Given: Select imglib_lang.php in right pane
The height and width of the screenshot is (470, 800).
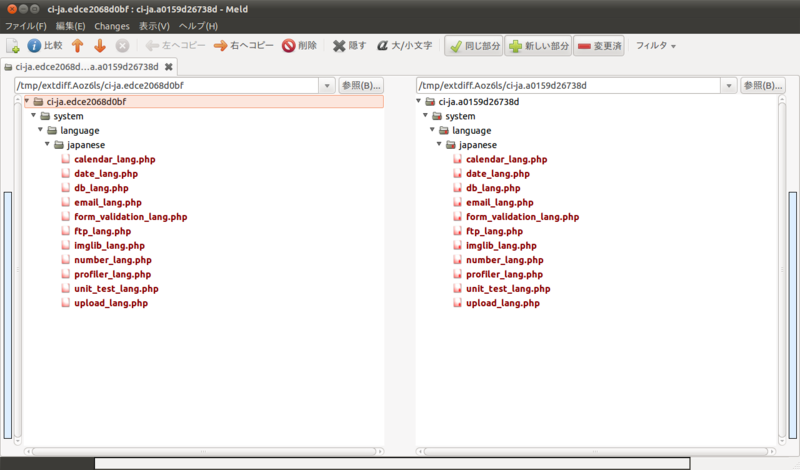Looking at the screenshot, I should pyautogui.click(x=501, y=245).
